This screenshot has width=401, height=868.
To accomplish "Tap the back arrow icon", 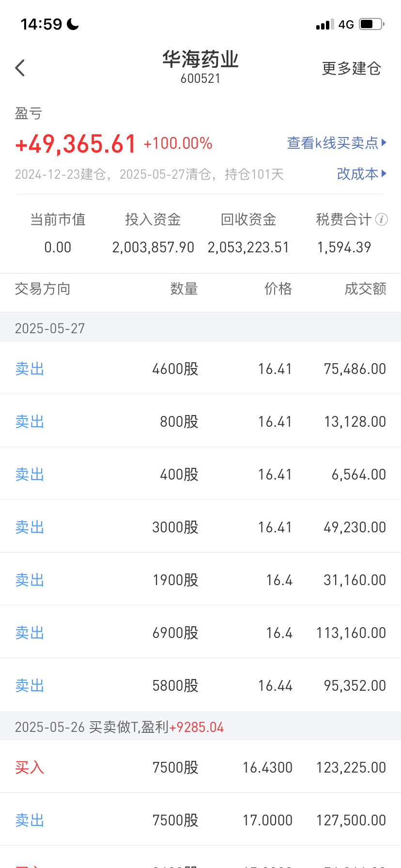I will (20, 68).
